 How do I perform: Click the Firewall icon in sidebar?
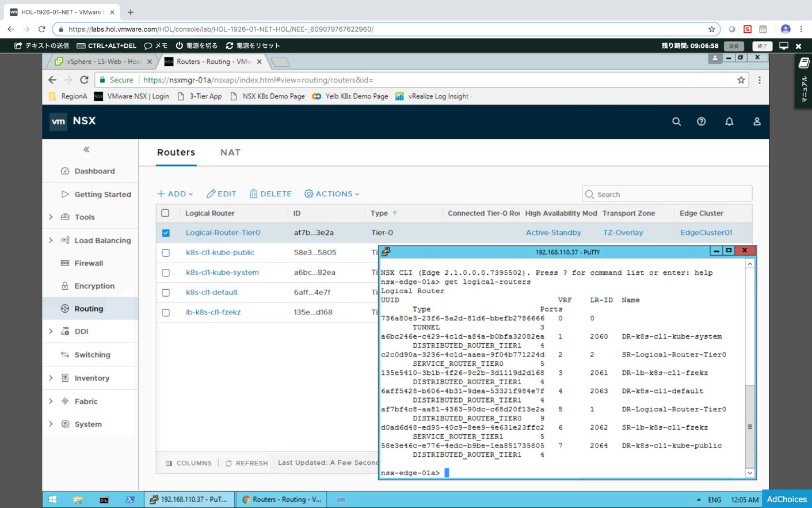(65, 263)
